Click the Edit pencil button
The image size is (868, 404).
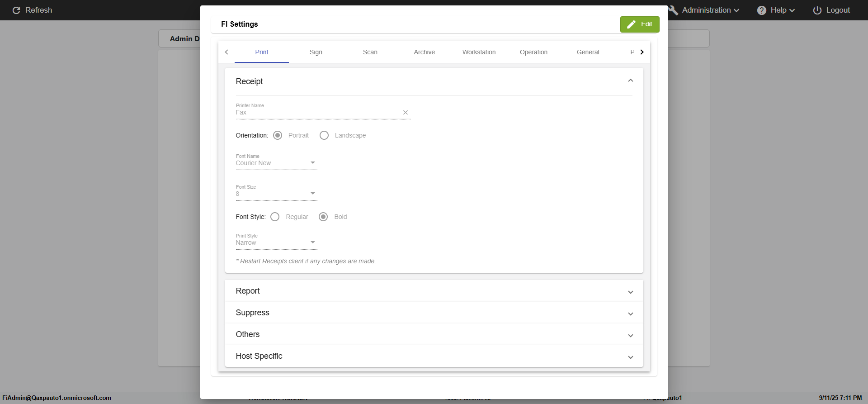[x=639, y=24]
